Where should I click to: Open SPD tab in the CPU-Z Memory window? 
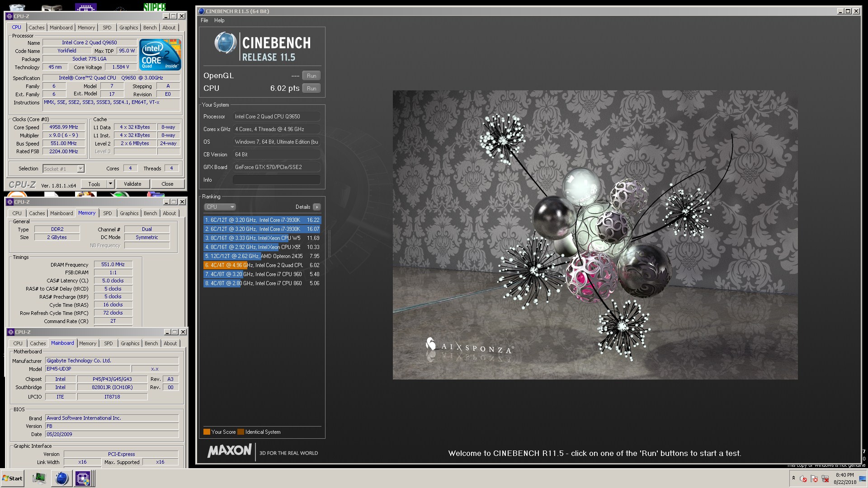108,213
